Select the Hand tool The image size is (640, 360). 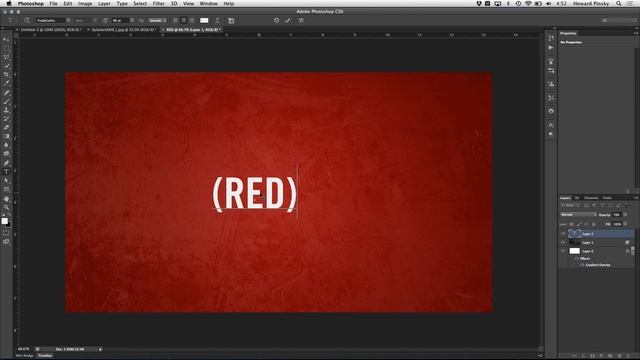(6, 199)
